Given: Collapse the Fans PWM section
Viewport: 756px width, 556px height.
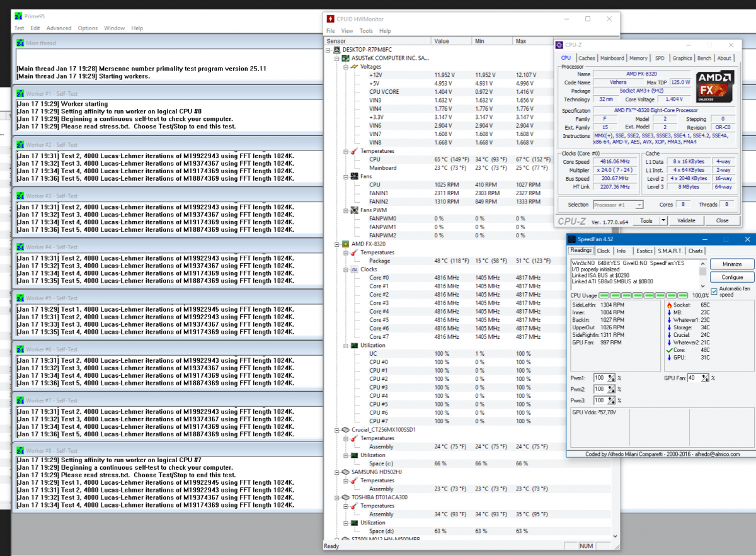Looking at the screenshot, I should pos(345,210).
